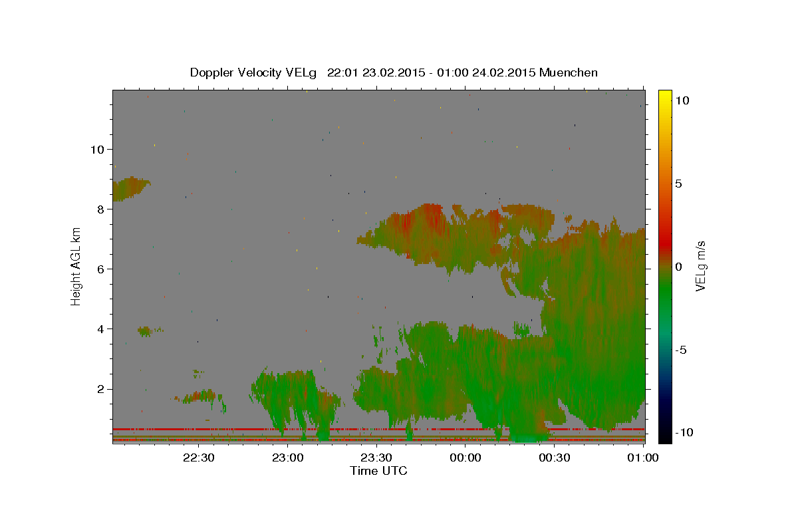Click the yellow top of the colorbar
This screenshot has height=532, width=798.
664,96
